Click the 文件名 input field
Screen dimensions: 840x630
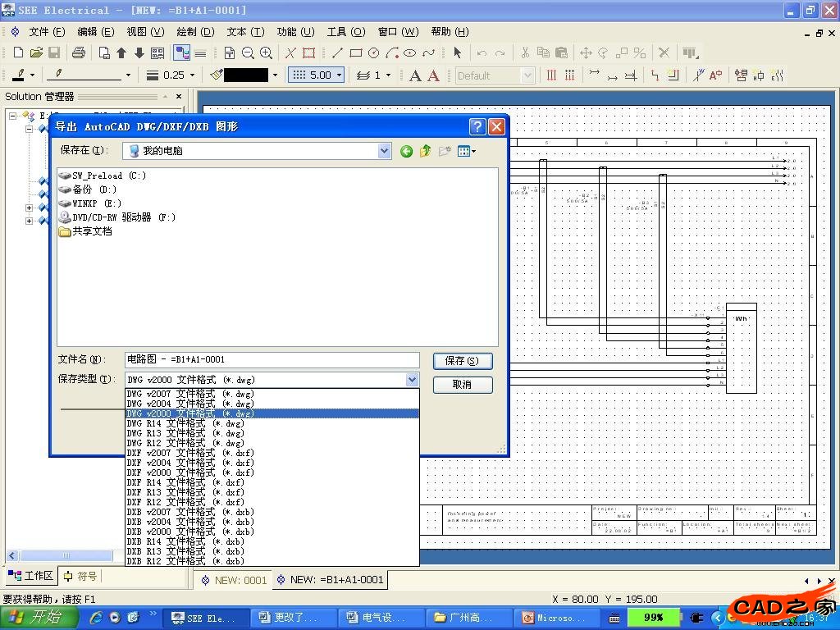(272, 359)
